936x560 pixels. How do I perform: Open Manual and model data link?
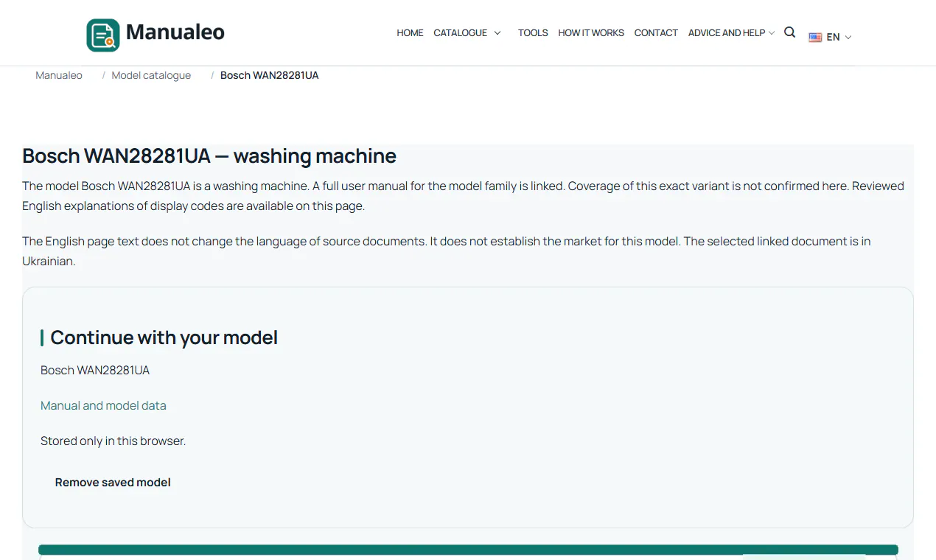(103, 405)
